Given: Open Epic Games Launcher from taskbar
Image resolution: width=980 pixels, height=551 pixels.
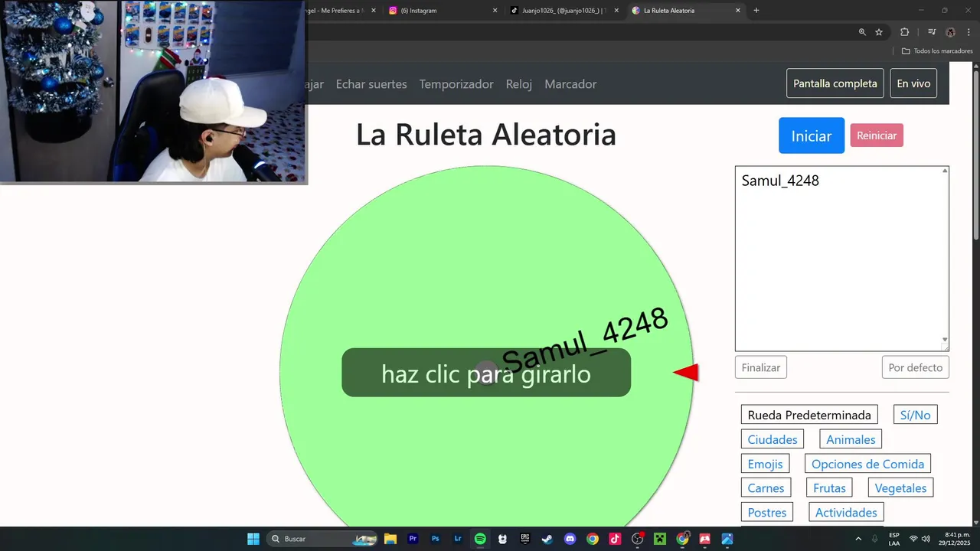Looking at the screenshot, I should click(x=525, y=539).
